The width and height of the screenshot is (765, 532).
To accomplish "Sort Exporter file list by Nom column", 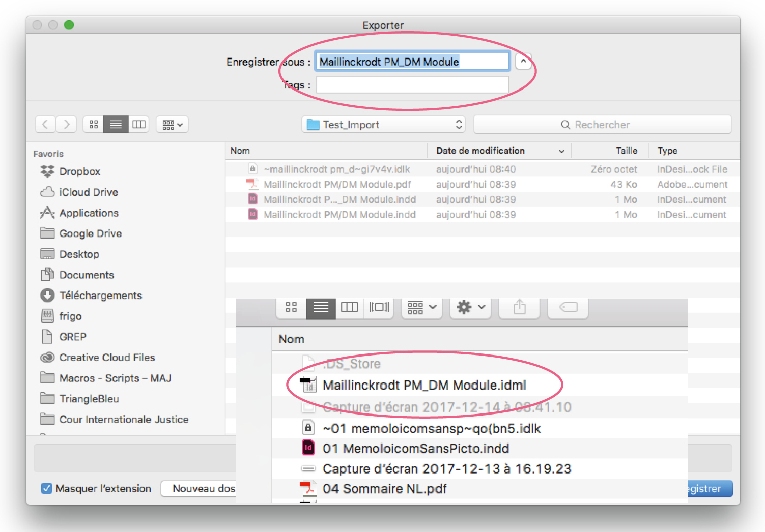I will [326, 151].
